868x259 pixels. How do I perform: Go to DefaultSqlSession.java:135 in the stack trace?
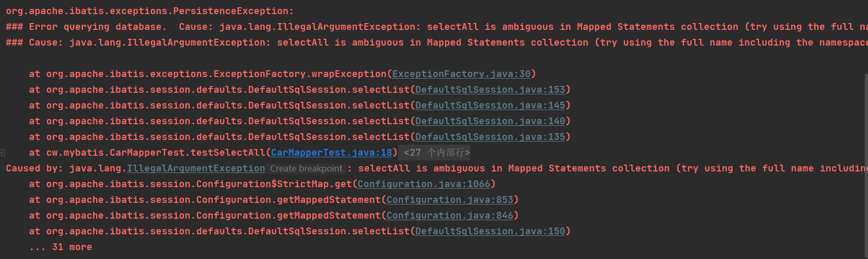[490, 137]
